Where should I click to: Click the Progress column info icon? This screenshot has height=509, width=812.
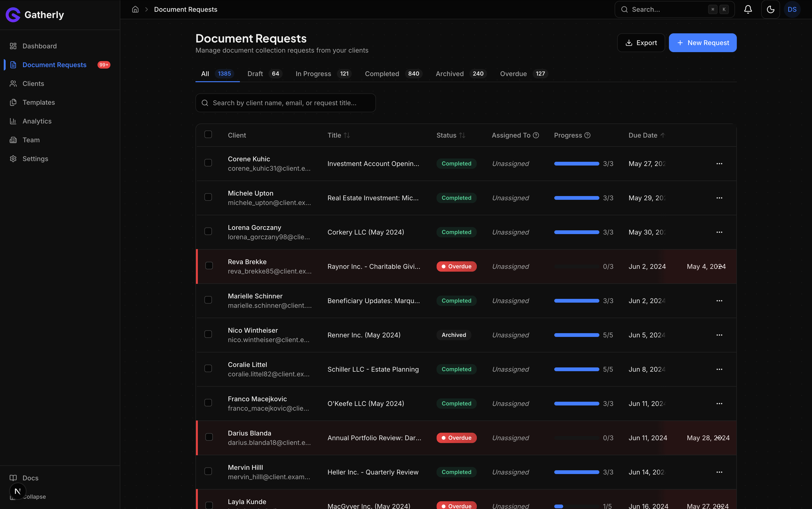(587, 135)
